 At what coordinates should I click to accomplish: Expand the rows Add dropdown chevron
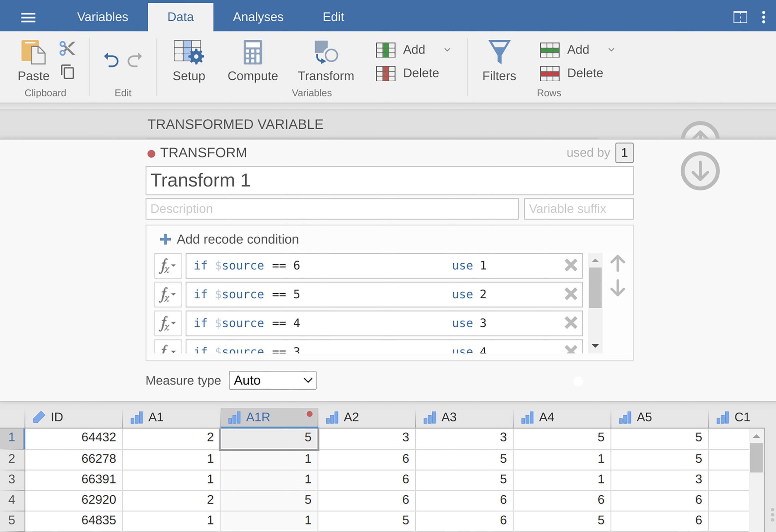click(x=611, y=50)
